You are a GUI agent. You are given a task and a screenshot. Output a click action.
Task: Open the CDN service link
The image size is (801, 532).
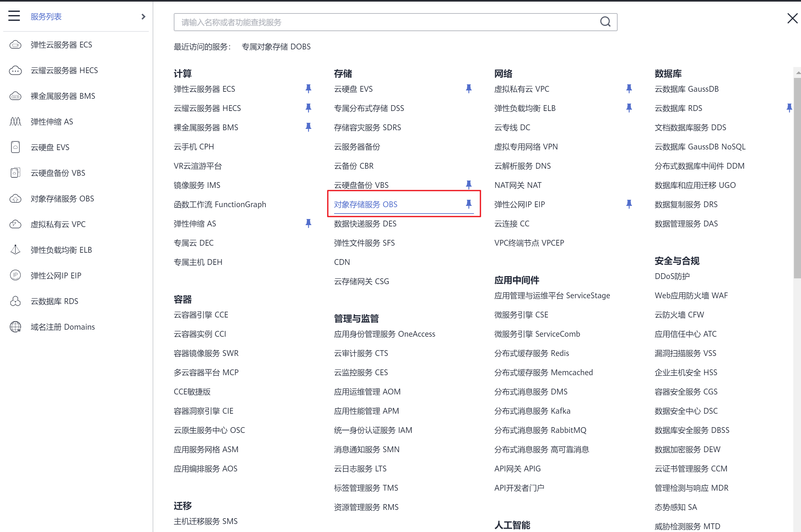[341, 262]
